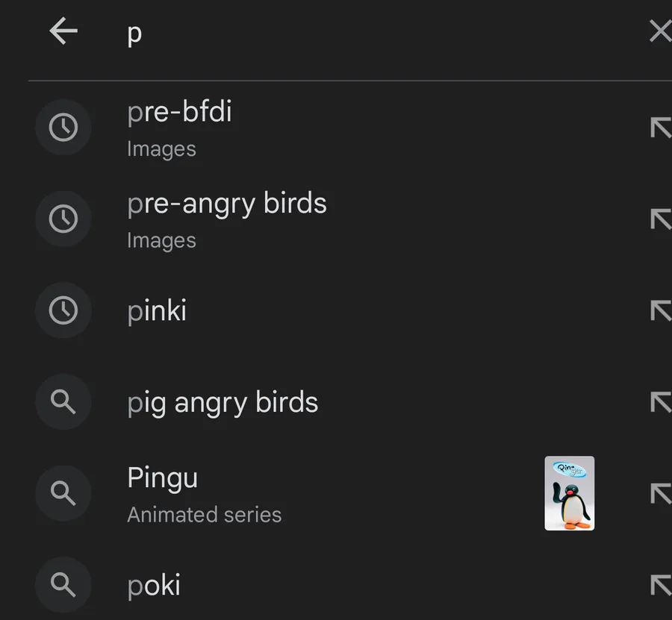Click the Pingu penguin thumbnail
The height and width of the screenshot is (620, 672).
click(569, 493)
